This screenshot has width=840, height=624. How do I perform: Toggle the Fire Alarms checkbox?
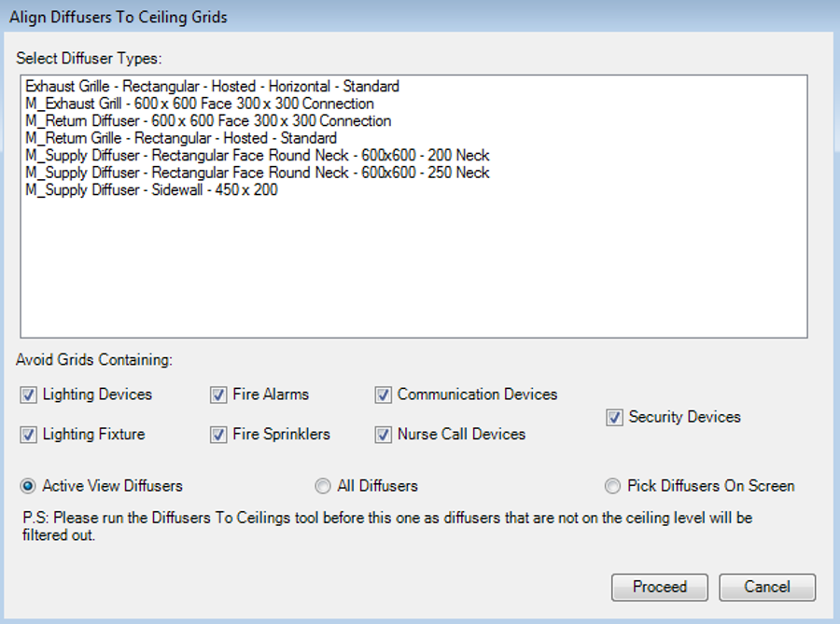(218, 395)
